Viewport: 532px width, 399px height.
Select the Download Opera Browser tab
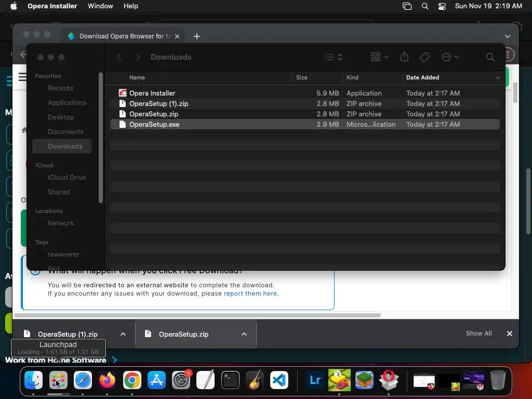pyautogui.click(x=123, y=36)
